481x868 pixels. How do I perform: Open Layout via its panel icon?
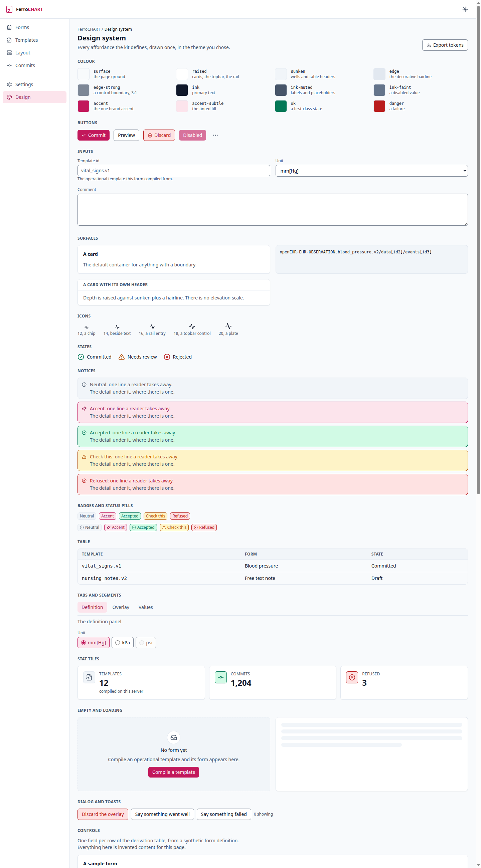(x=9, y=53)
